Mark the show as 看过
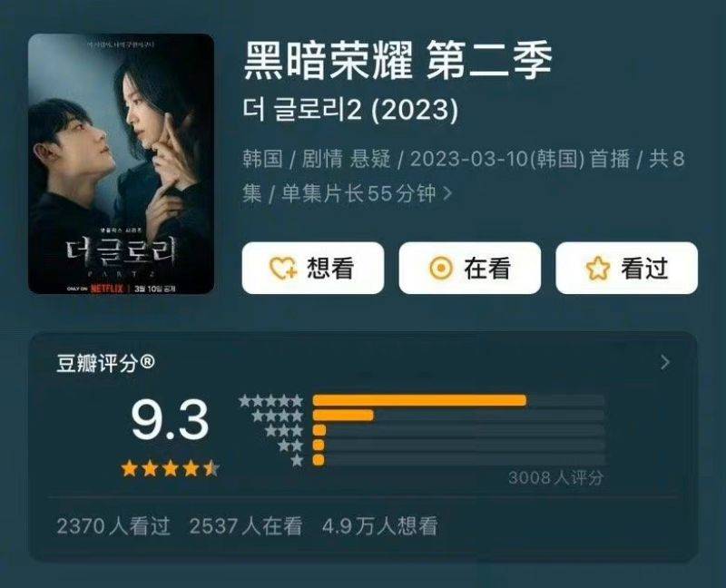 [626, 268]
